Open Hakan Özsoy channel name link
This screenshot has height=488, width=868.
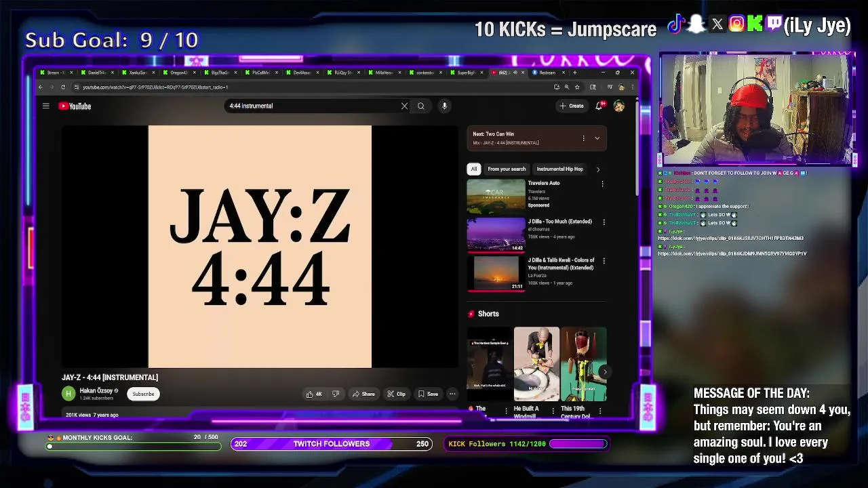[96, 391]
